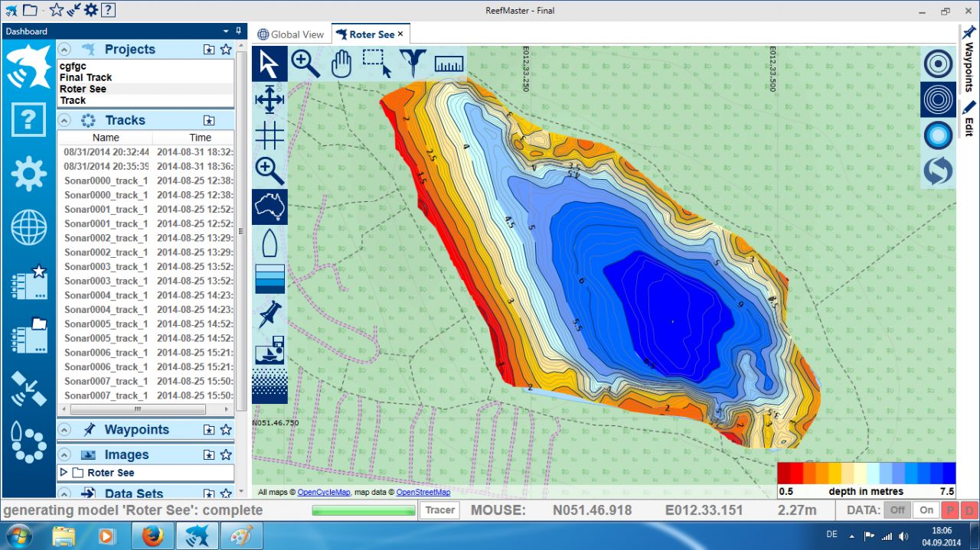Turn DATA display Off
Image resolution: width=980 pixels, height=550 pixels.
click(897, 510)
